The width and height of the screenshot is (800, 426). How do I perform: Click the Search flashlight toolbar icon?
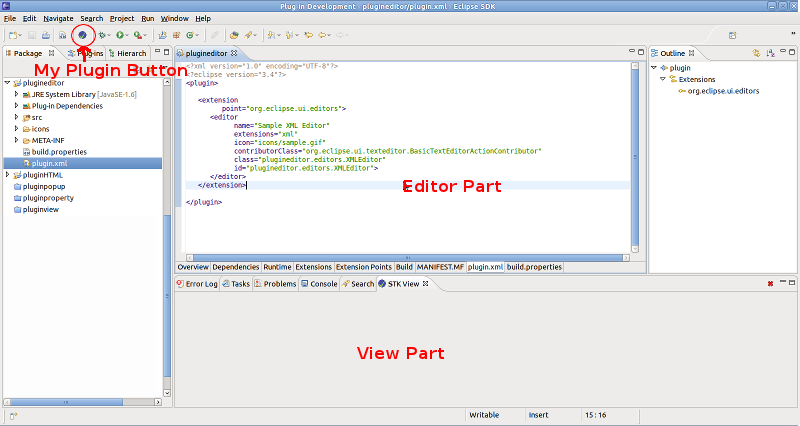coord(248,35)
